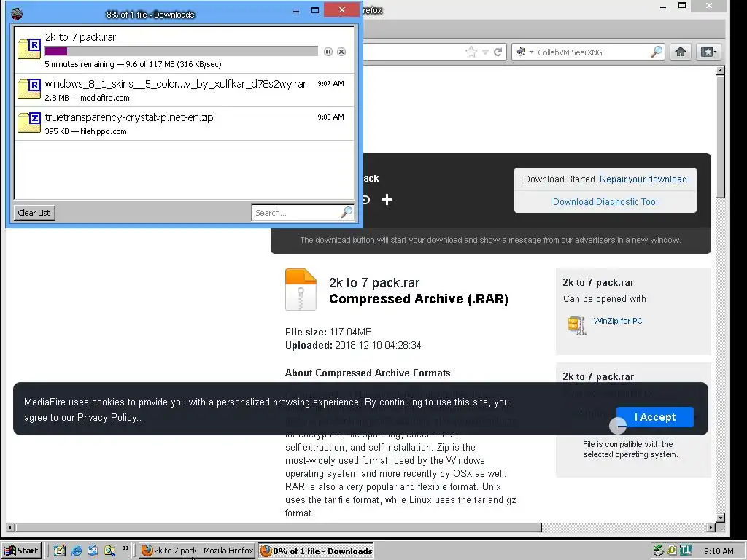Click scroll down arrow on Firefox vertical scrollbar
The height and width of the screenshot is (560, 747).
pyautogui.click(x=720, y=518)
